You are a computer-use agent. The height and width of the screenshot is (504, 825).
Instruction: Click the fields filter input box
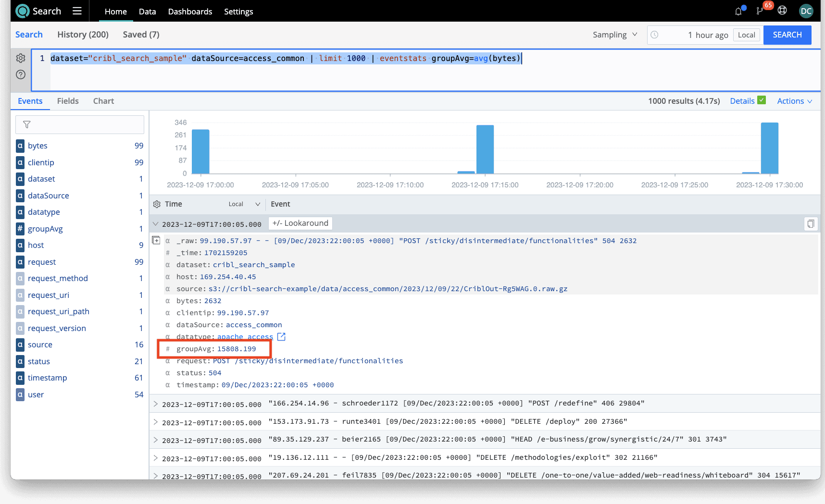pos(80,124)
